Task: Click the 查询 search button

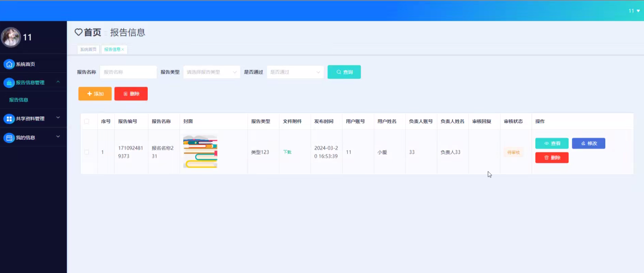Action: 344,72
